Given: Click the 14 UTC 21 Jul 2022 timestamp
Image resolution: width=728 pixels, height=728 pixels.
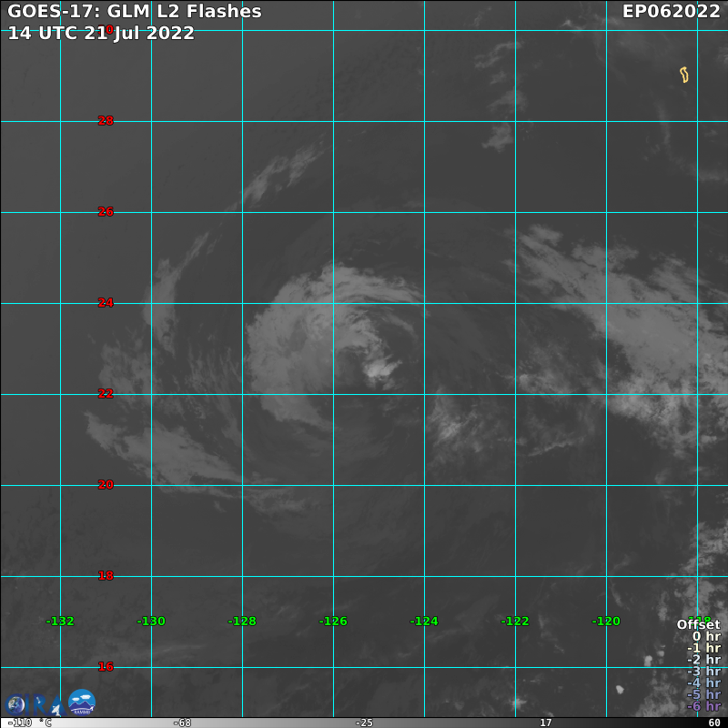Looking at the screenshot, I should [x=101, y=34].
